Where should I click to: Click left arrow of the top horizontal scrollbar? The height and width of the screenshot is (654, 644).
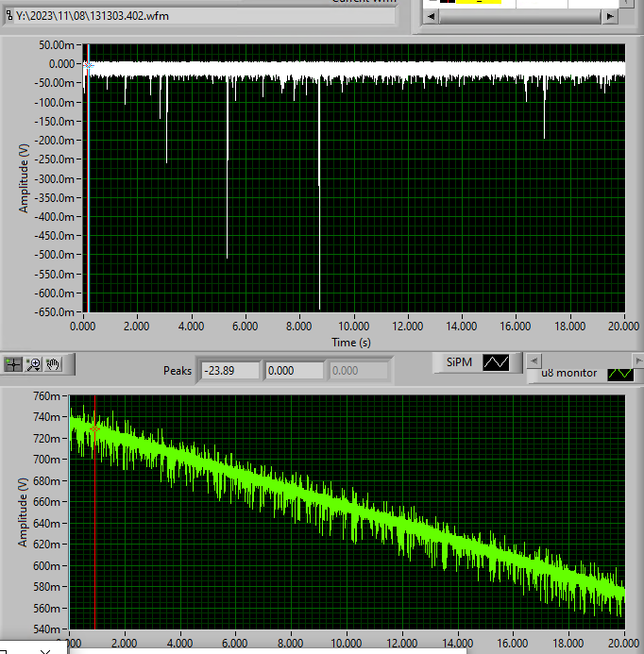(x=432, y=17)
